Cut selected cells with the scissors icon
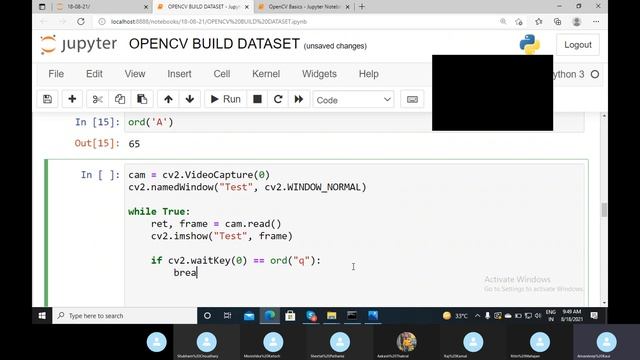The width and height of the screenshot is (640, 360). [98, 99]
